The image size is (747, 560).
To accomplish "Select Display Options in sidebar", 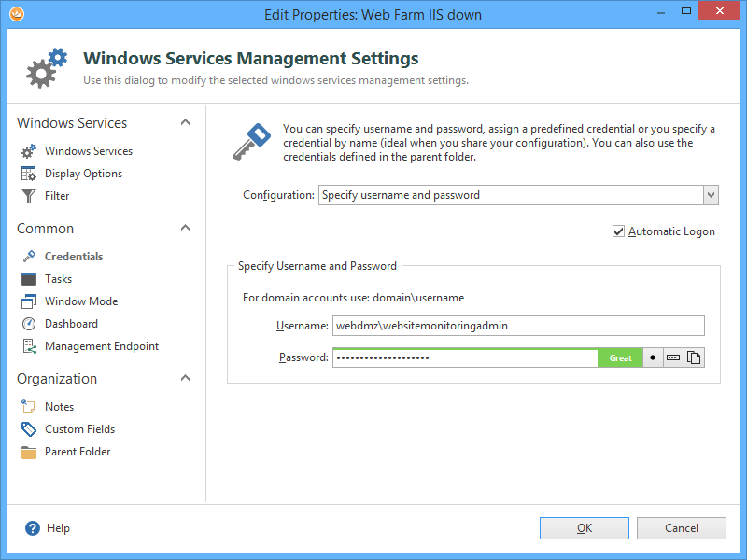I will click(83, 174).
